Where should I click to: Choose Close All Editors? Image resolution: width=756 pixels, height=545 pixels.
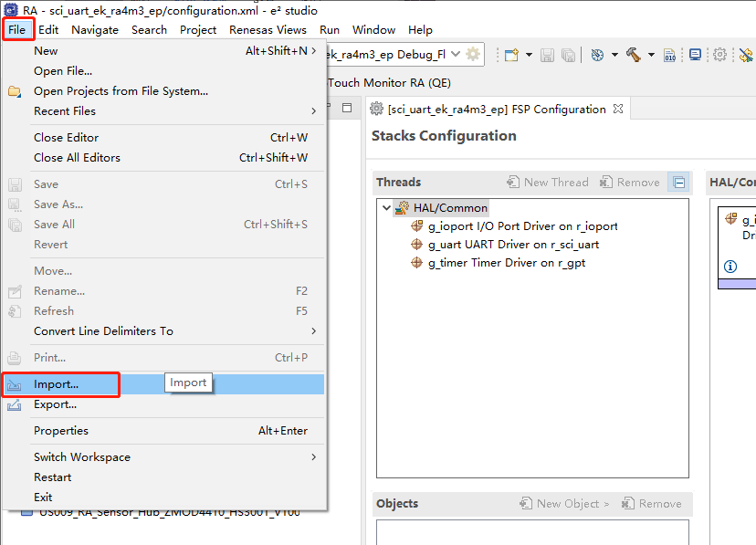tap(164, 158)
